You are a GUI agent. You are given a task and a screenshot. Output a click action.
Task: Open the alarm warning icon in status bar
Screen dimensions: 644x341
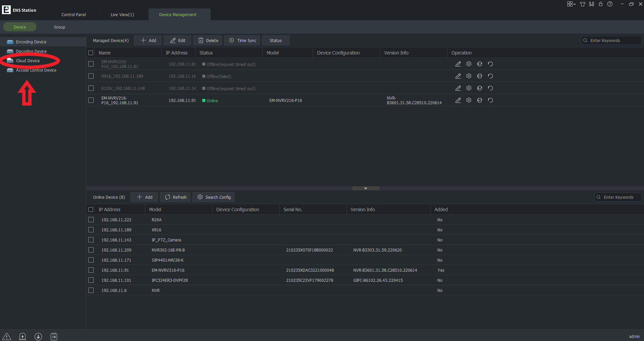point(6,336)
